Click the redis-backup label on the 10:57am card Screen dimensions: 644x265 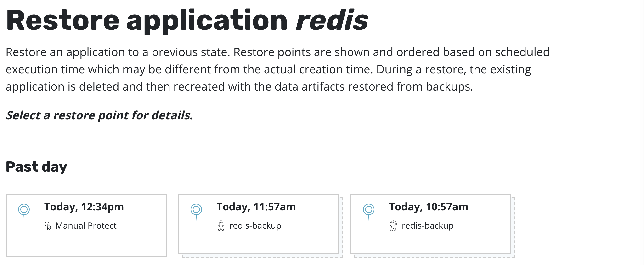tap(428, 226)
